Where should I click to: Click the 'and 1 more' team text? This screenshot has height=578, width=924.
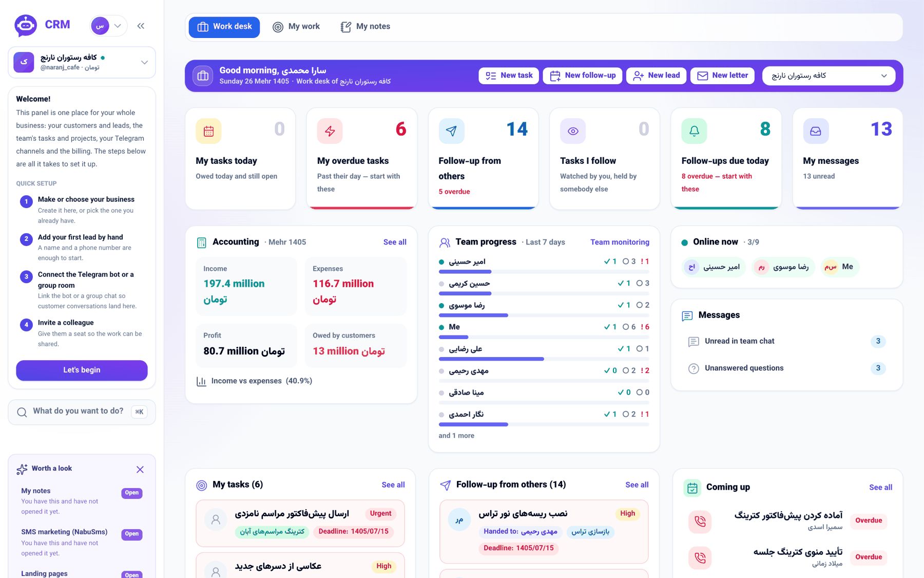pos(456,436)
